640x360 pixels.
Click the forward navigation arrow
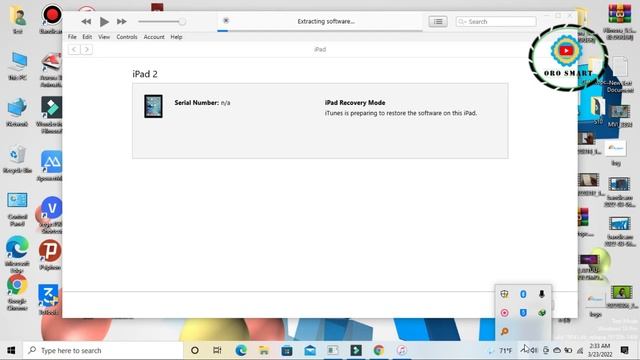click(86, 49)
